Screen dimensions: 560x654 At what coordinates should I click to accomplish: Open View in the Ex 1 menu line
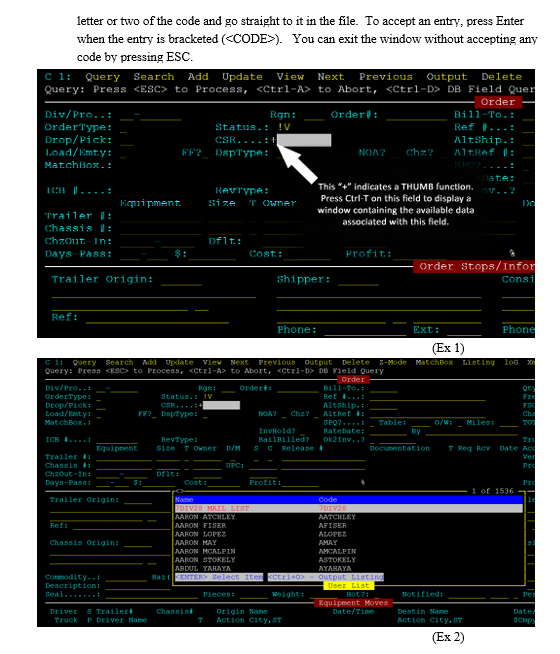(290, 77)
